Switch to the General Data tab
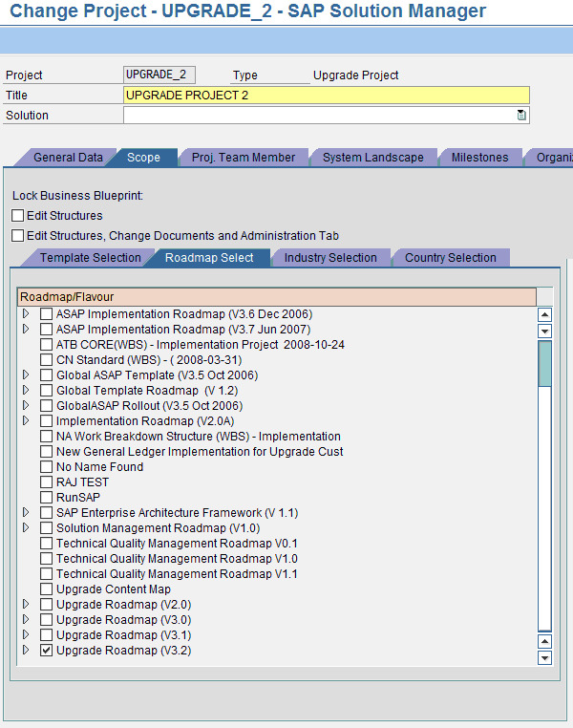This screenshot has height=728, width=573. (68, 158)
